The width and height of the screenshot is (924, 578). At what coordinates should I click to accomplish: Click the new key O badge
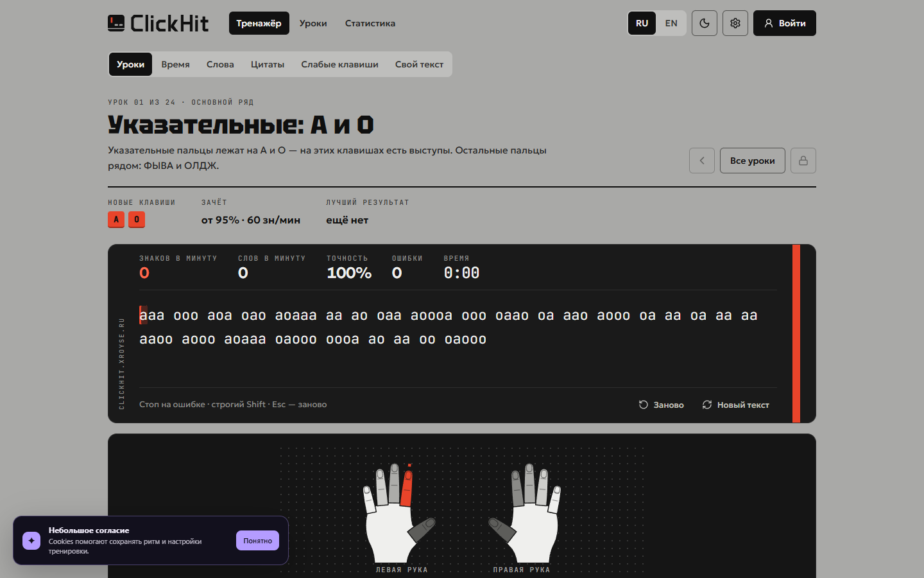coord(137,220)
